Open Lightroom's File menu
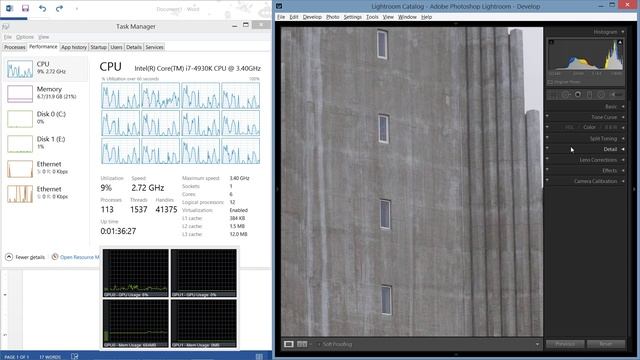 coord(281,17)
